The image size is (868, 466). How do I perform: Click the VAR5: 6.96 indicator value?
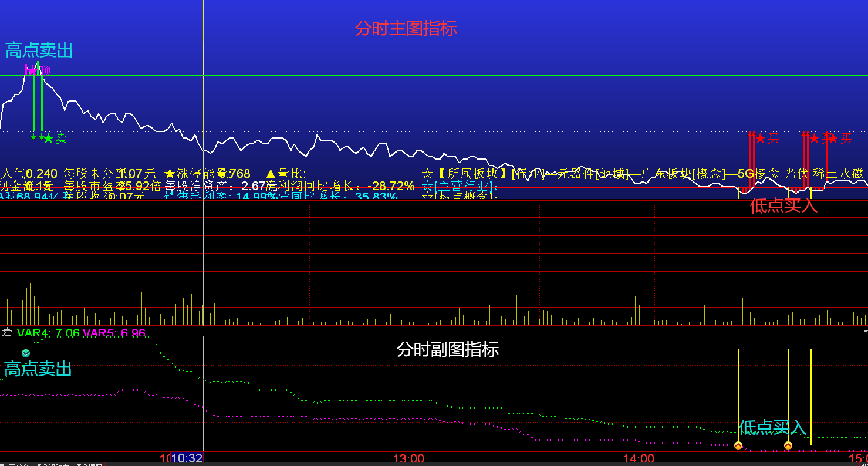point(114,333)
